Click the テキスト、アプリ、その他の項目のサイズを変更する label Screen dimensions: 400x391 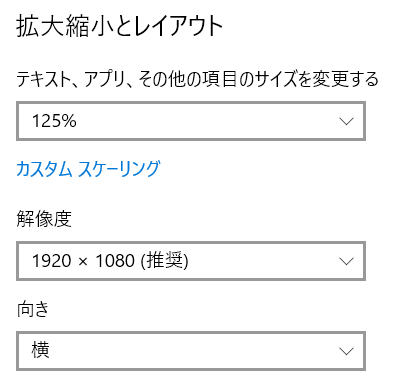pos(197,80)
